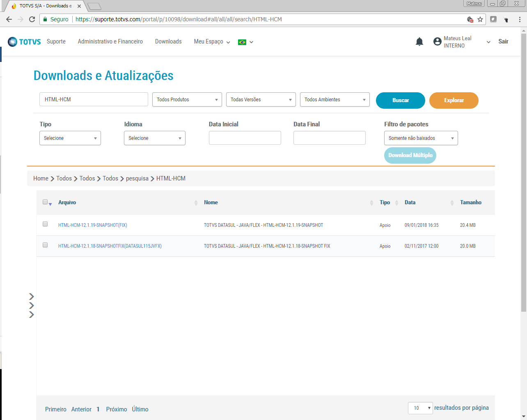Click the Data Inicial date field
The height and width of the screenshot is (420, 527).
(245, 138)
